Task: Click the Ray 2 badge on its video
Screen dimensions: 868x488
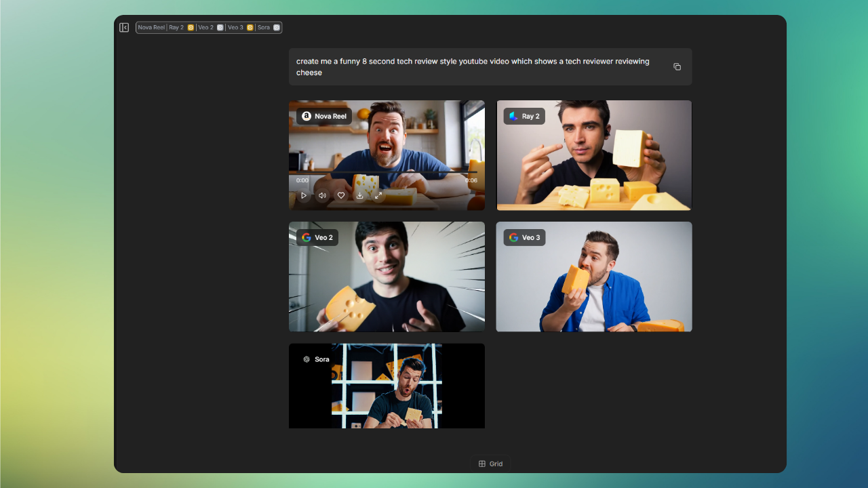Action: (x=524, y=116)
